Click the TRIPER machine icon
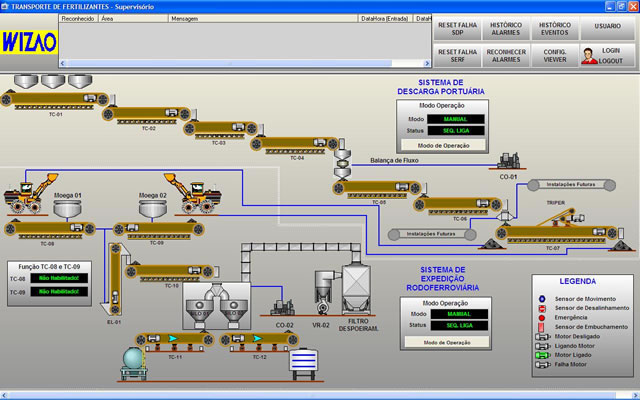The width and height of the screenshot is (640, 400). pyautogui.click(x=561, y=217)
